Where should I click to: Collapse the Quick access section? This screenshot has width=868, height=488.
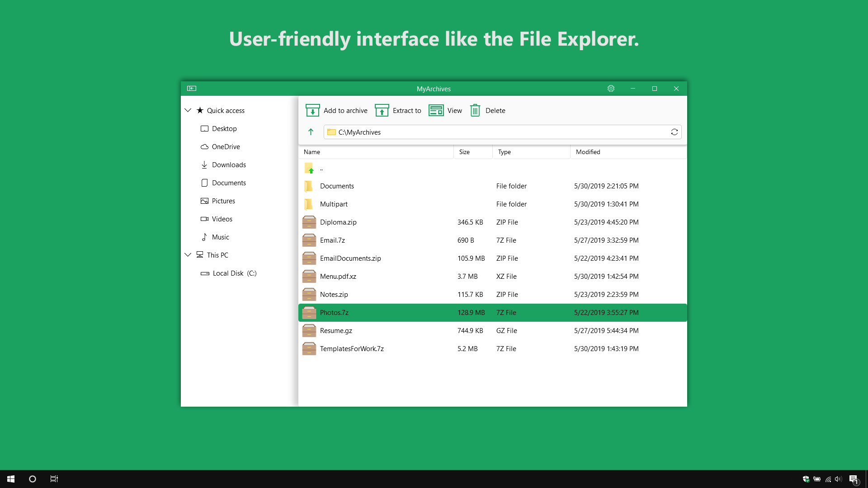click(188, 110)
